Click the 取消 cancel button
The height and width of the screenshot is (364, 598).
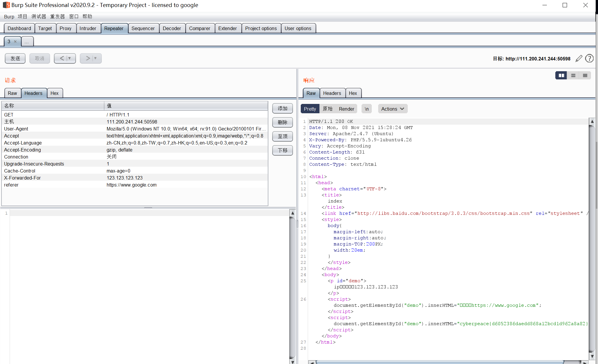[x=39, y=58]
